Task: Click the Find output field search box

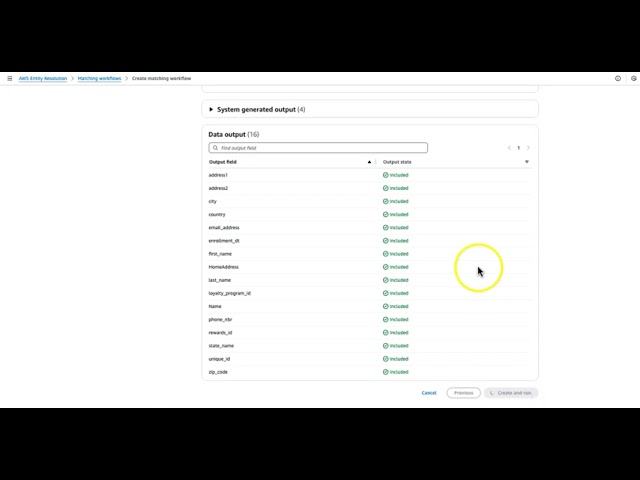Action: point(318,148)
